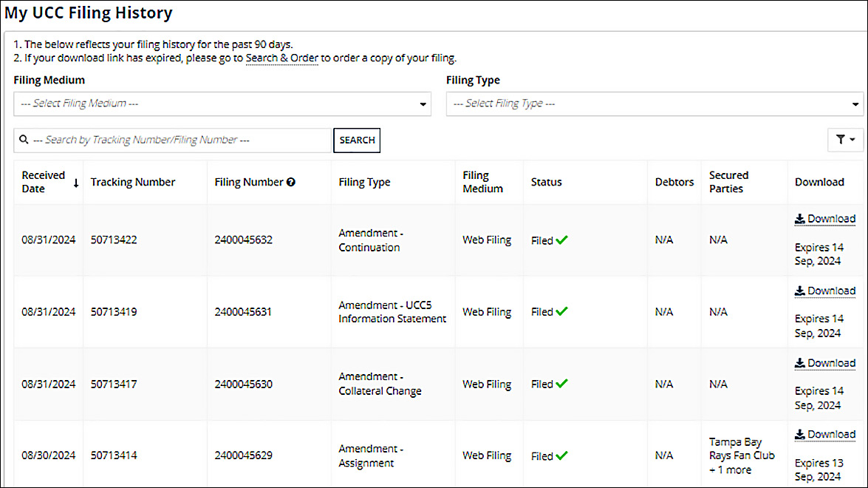Download the Collateral Change filing
868x488 pixels.
824,363
